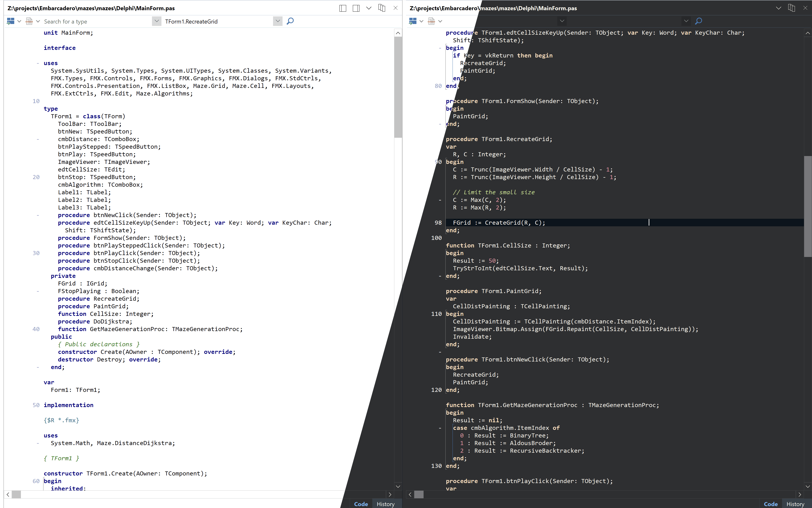Open the type list dropdown in right dark toolbar
Image resolution: width=812 pixels, height=508 pixels.
pos(562,21)
